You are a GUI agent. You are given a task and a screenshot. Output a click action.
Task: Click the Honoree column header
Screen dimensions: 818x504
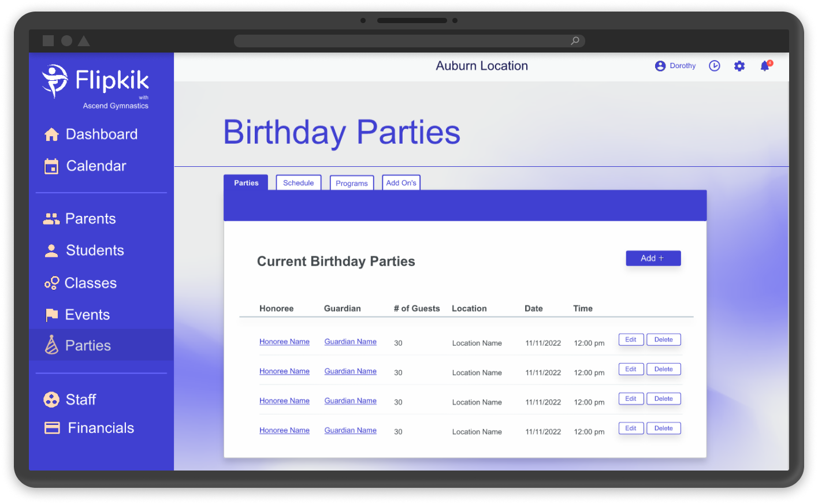277,308
